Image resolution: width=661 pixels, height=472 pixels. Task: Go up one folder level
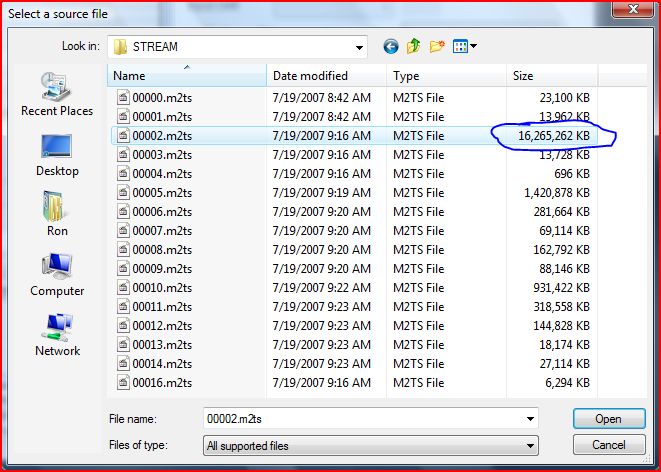414,46
